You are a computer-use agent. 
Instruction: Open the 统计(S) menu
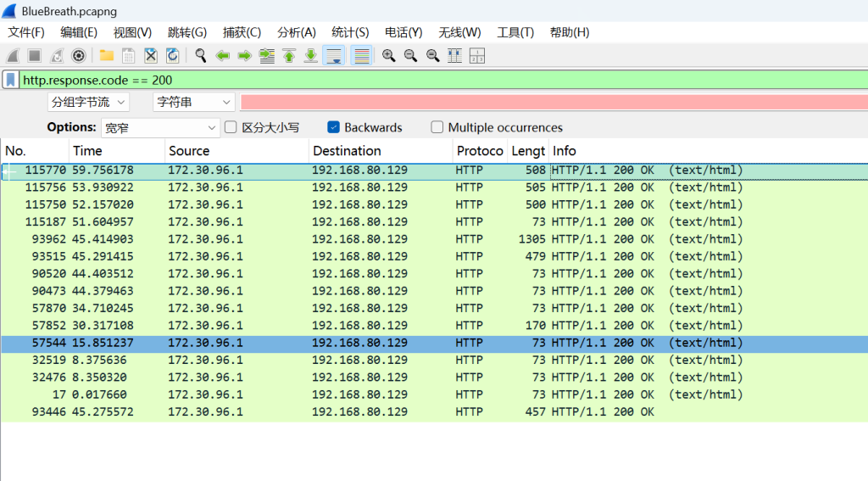(350, 32)
